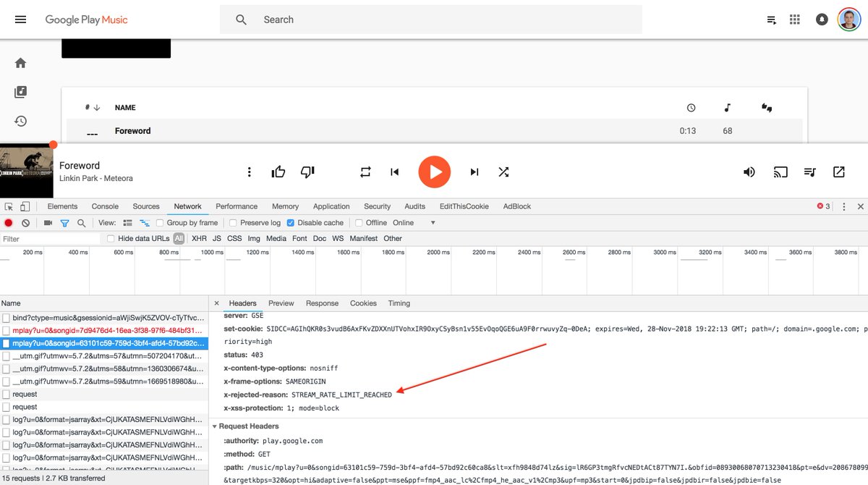Give thumbs up to Foreword
The width and height of the screenshot is (868, 485).
coord(278,172)
